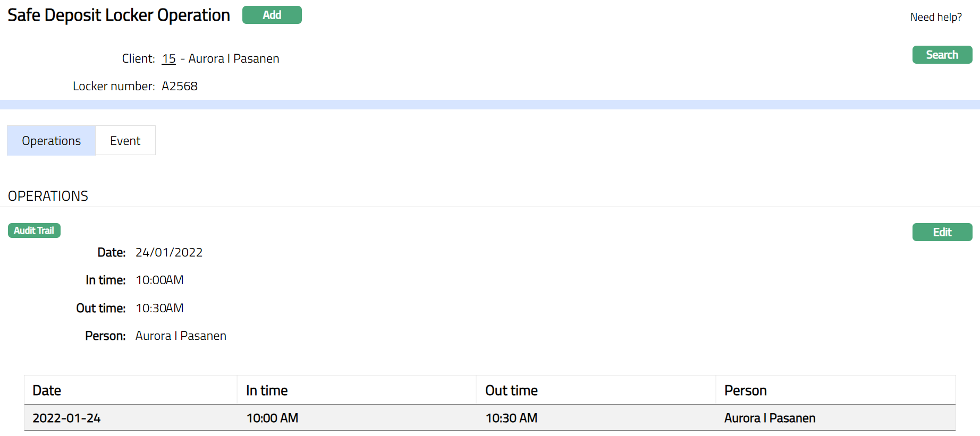
Task: Switch to the Operations tab
Action: point(51,141)
